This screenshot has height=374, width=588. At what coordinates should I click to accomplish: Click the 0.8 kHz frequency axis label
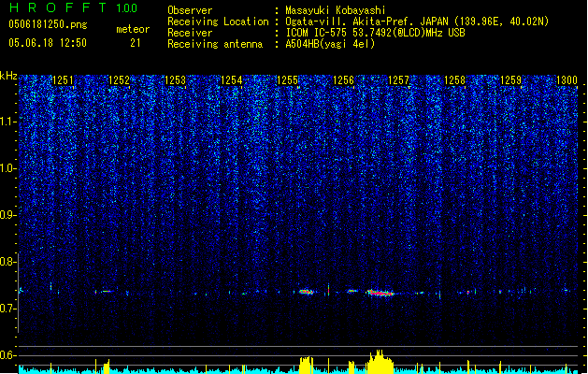point(7,262)
